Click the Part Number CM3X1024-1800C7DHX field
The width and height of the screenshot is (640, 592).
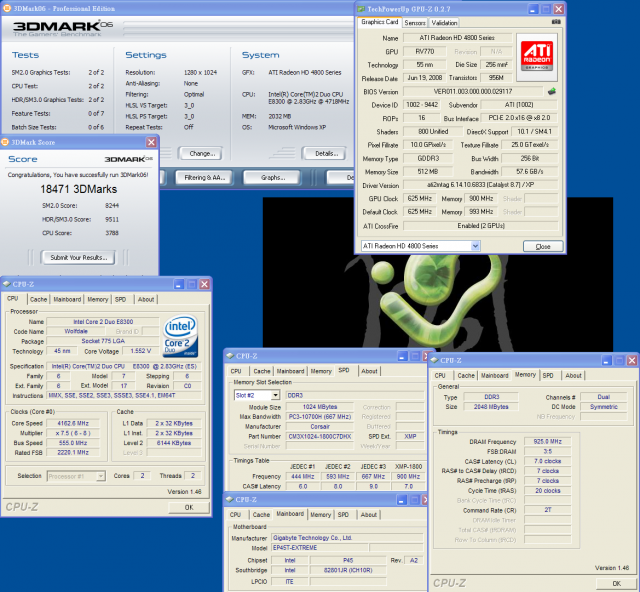pyautogui.click(x=320, y=436)
